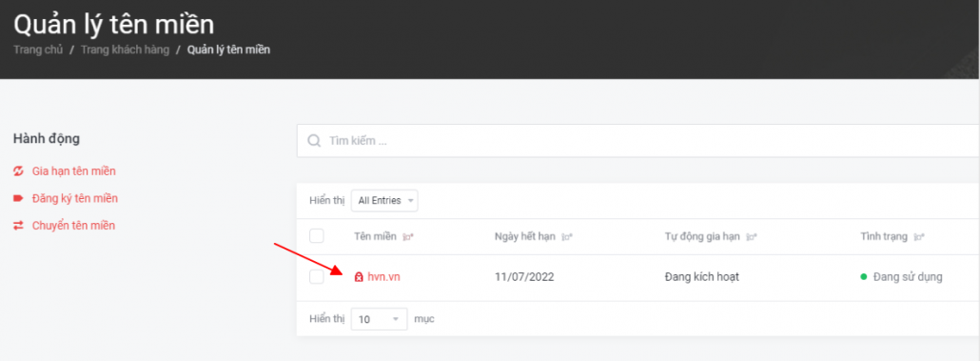Click the magnifier search icon
Image resolution: width=980 pixels, height=361 pixels.
pyautogui.click(x=314, y=141)
